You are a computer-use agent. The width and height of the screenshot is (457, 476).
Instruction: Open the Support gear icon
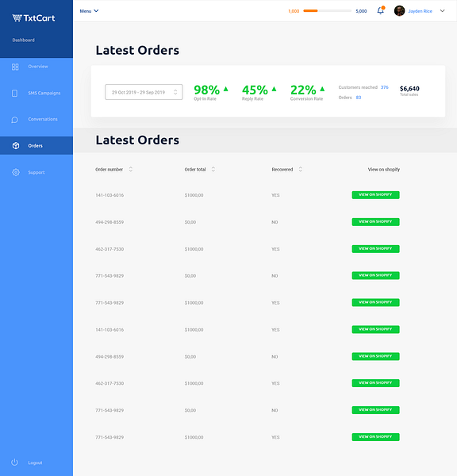point(16,172)
